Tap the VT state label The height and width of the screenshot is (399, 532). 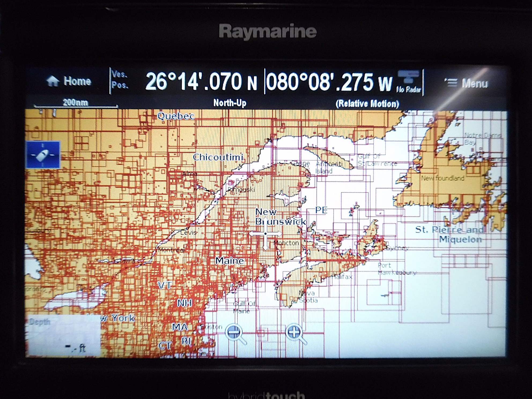point(164,285)
